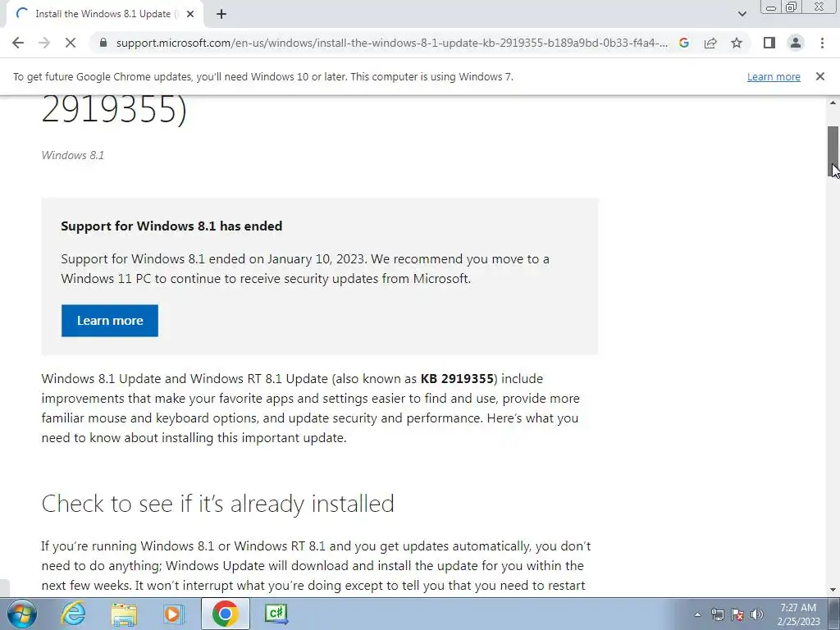Click the address bar URL field

391,43
